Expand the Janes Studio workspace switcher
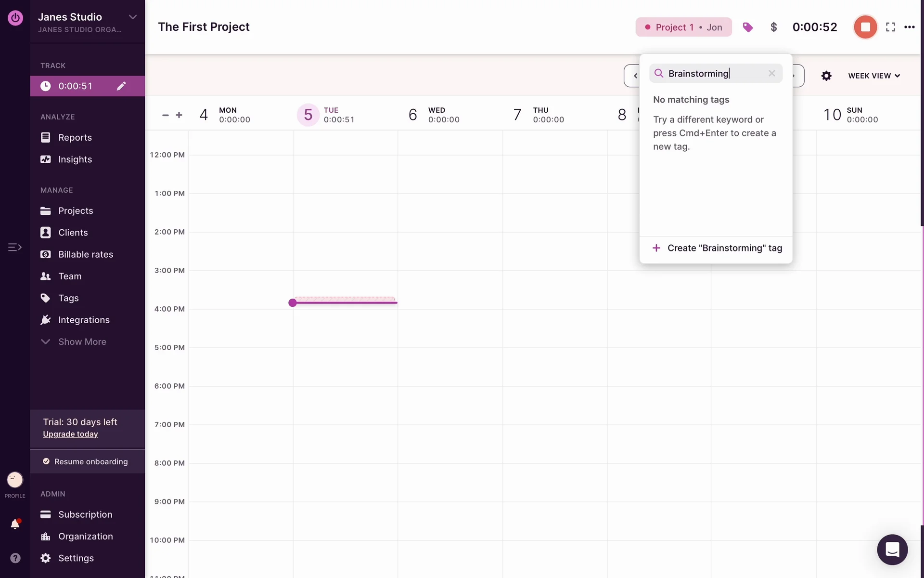Image resolution: width=924 pixels, height=578 pixels. tap(132, 17)
